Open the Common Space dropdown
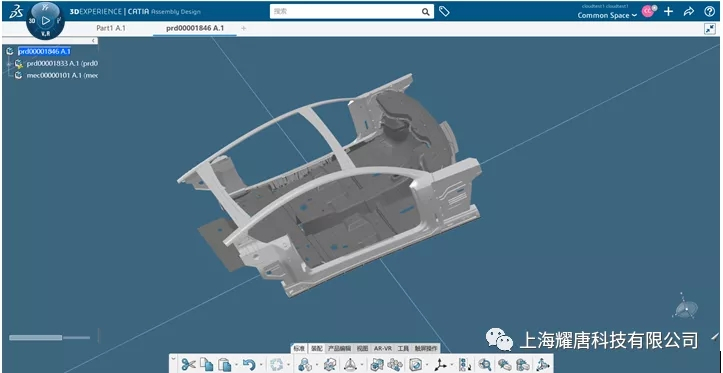The height and width of the screenshot is (373, 723). (607, 15)
